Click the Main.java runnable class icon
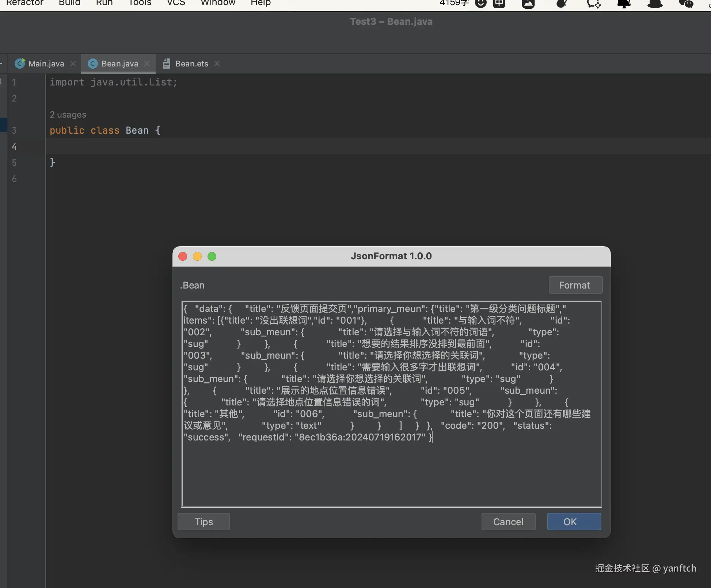This screenshot has width=711, height=588. click(20, 64)
